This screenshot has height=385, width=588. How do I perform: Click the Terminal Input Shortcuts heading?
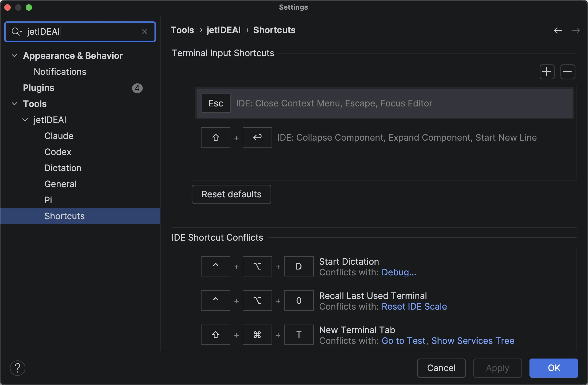click(223, 53)
